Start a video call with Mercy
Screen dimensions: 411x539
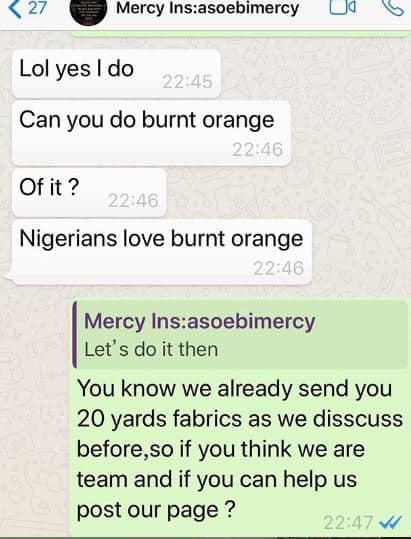click(x=343, y=7)
